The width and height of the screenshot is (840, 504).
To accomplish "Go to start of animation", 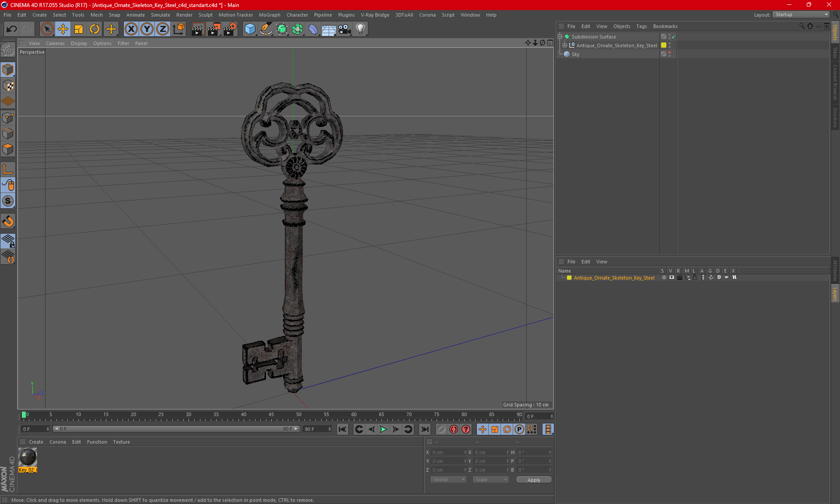I will coord(343,429).
